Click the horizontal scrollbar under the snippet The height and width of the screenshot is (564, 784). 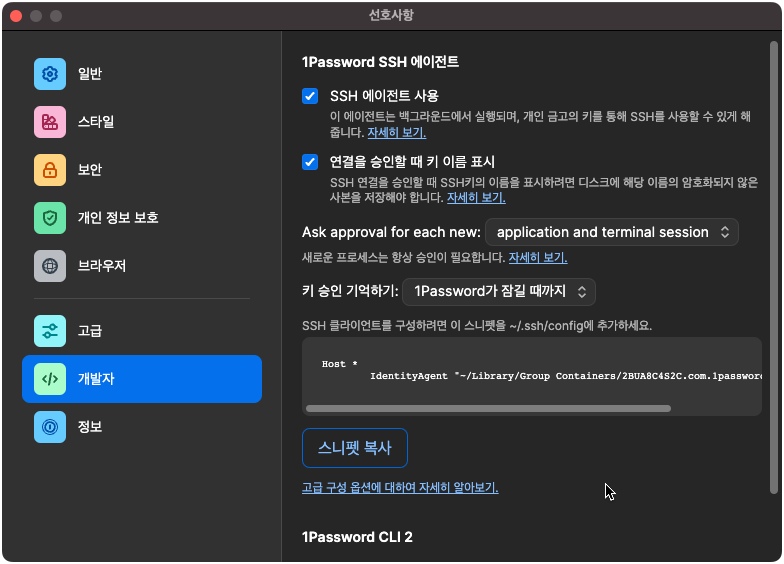[x=488, y=408]
